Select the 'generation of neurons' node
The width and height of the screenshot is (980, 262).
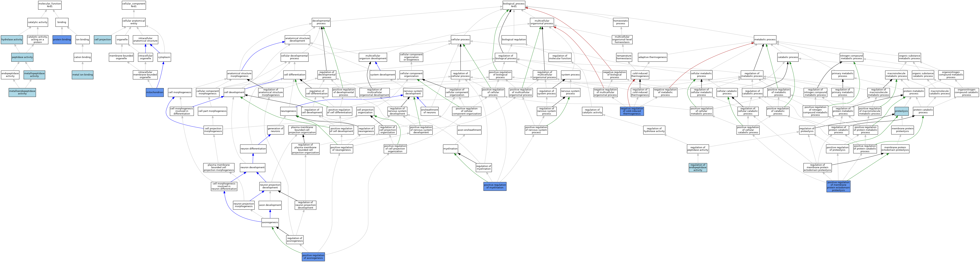[275, 130]
